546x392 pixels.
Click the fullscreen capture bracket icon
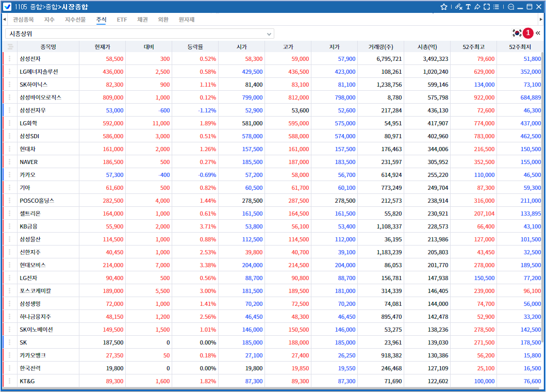(487, 7)
